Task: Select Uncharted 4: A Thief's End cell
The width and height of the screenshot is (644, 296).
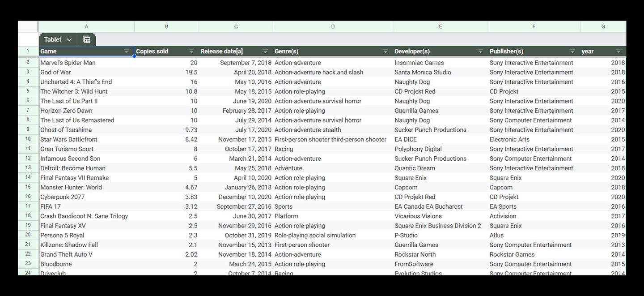Action: point(86,82)
